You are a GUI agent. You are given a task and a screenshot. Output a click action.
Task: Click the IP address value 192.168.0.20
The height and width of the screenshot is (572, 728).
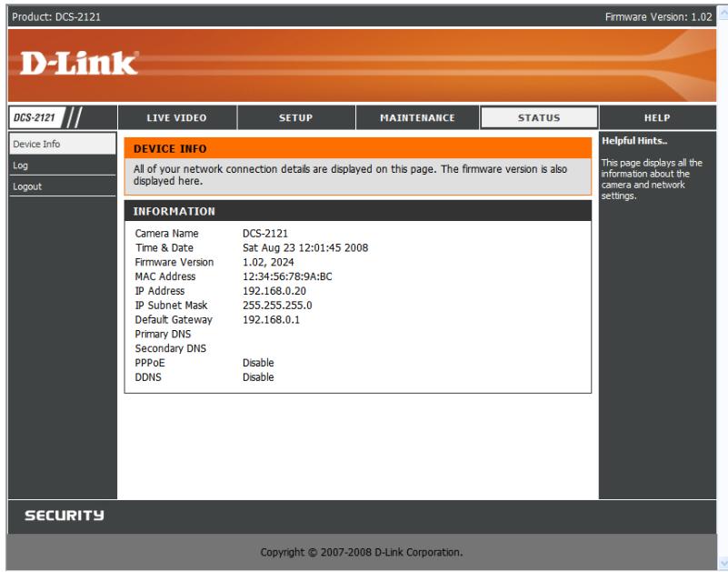pyautogui.click(x=274, y=291)
